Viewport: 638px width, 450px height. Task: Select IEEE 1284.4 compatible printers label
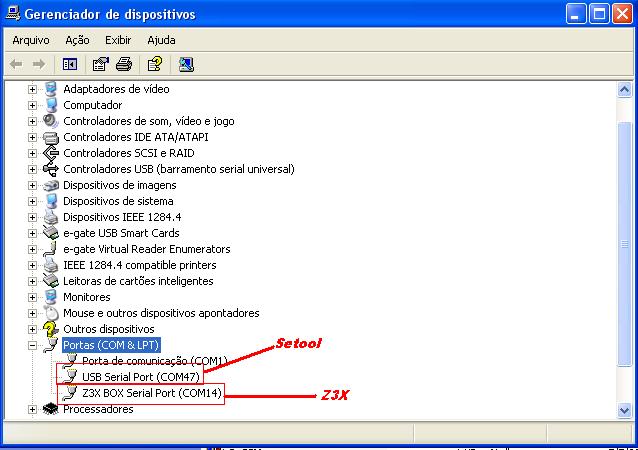140,265
